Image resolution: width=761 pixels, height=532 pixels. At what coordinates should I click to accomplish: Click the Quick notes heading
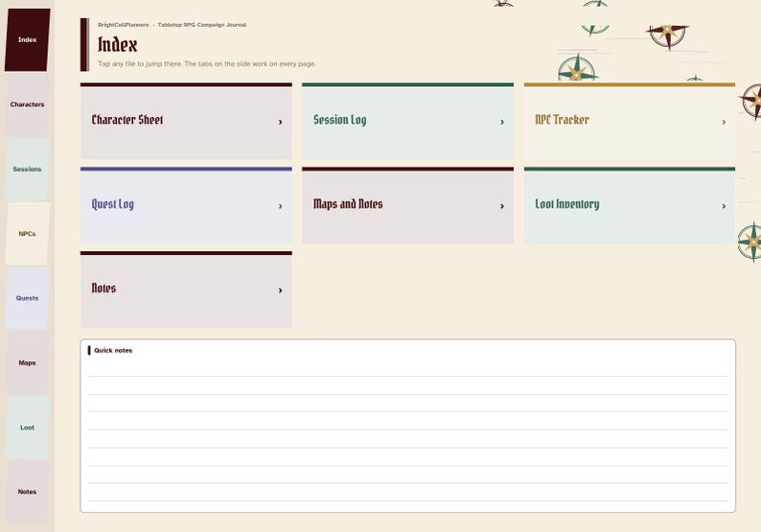coord(113,351)
